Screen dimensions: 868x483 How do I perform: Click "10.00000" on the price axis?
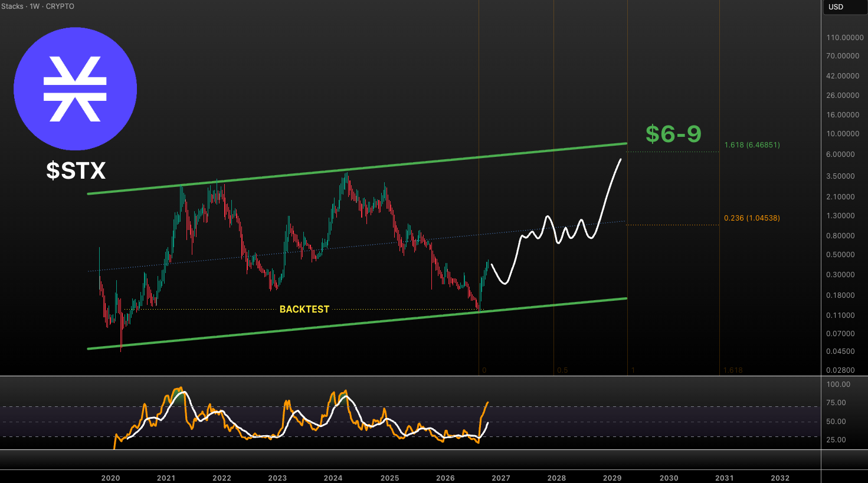(843, 134)
